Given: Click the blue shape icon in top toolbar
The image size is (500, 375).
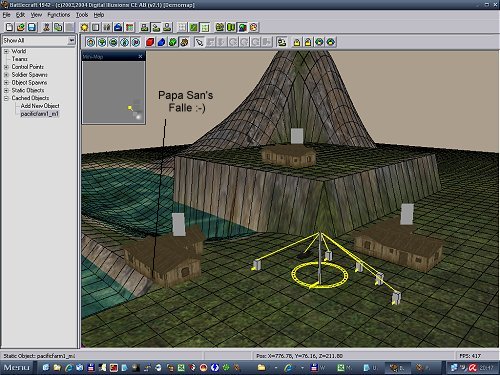Looking at the screenshot, I should (x=118, y=27).
